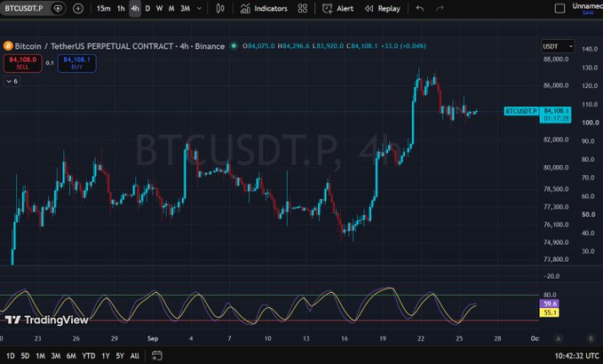Click the L83,920.0 low value
The image size is (603, 364).
(x=328, y=46)
